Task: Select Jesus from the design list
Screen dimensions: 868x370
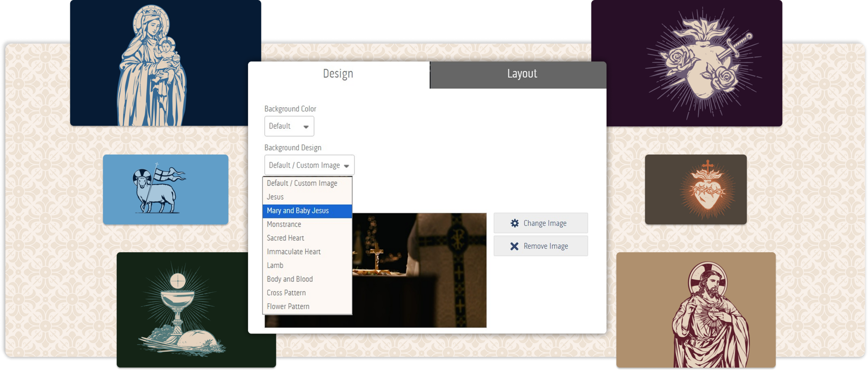Action: coord(307,197)
